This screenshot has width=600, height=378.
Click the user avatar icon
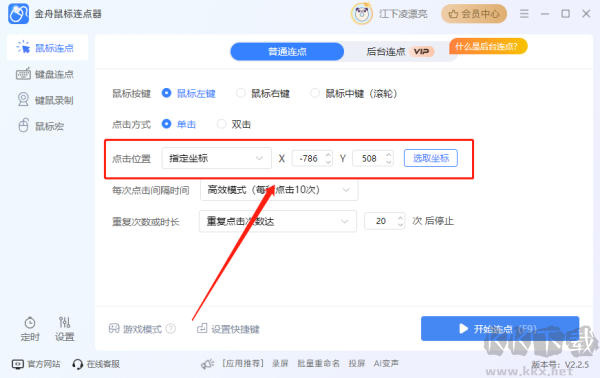(362, 14)
